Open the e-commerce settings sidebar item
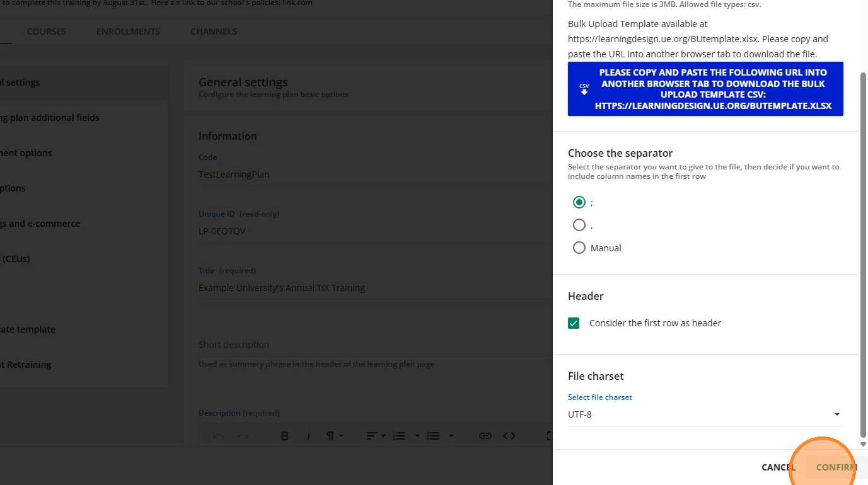This screenshot has width=868, height=485. (84, 224)
